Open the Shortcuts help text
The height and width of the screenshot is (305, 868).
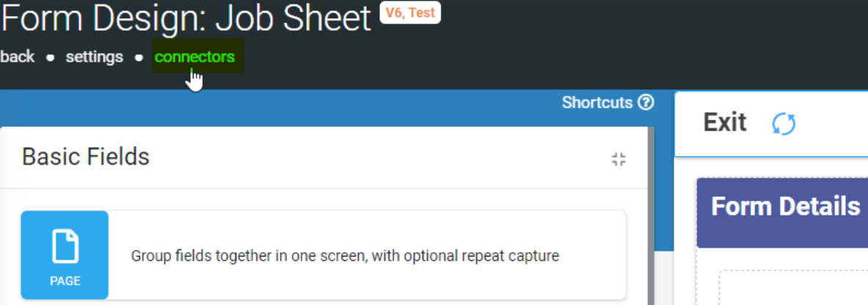[x=597, y=103]
